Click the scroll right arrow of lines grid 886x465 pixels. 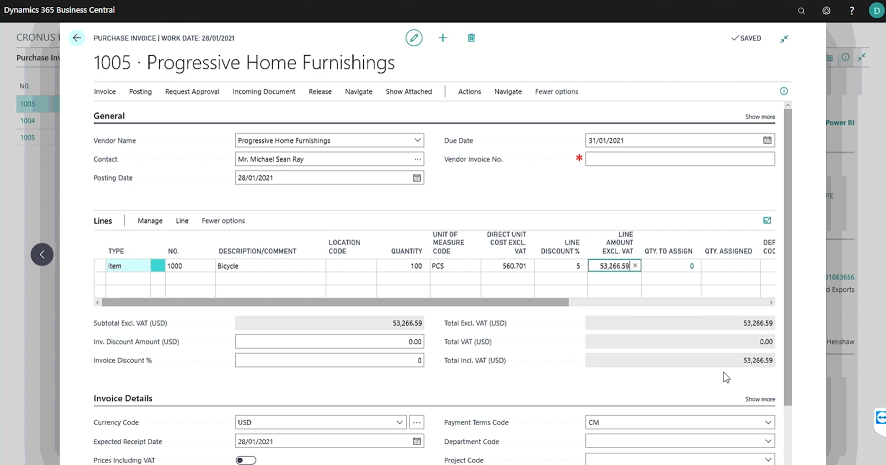pyautogui.click(x=771, y=302)
